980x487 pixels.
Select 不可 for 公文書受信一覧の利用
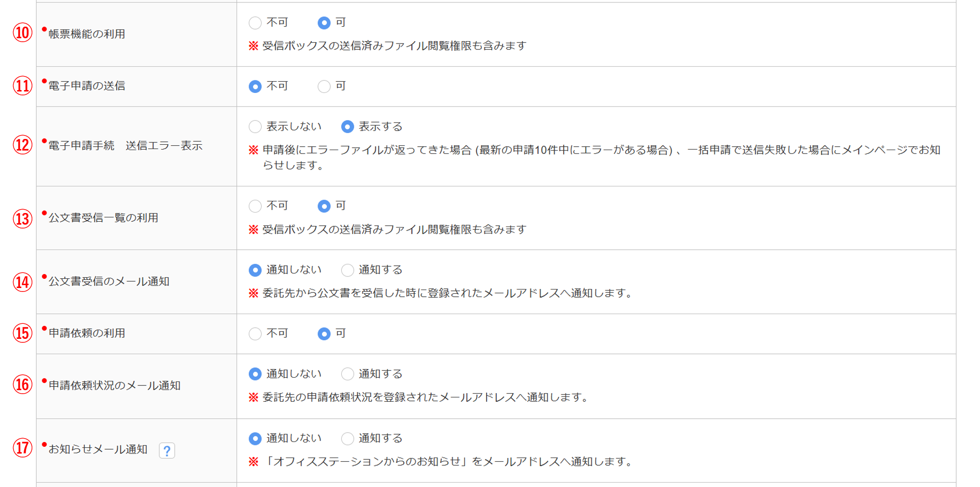tap(255, 206)
